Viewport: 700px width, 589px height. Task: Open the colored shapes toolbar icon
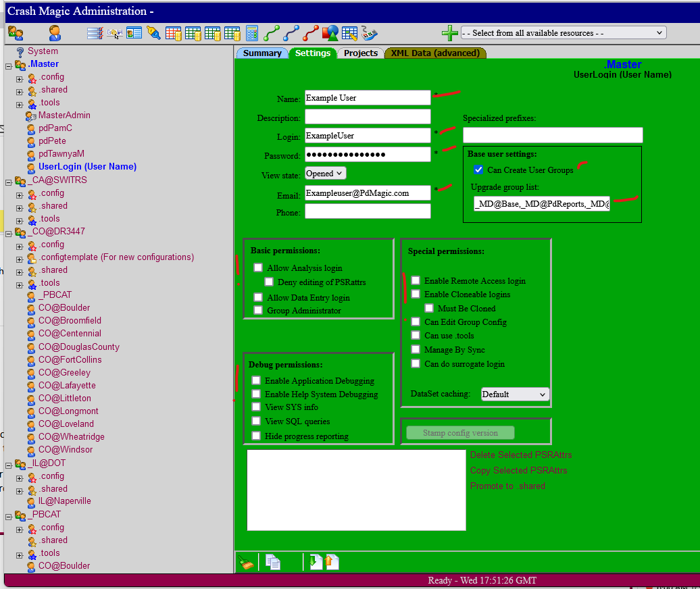pos(330,34)
